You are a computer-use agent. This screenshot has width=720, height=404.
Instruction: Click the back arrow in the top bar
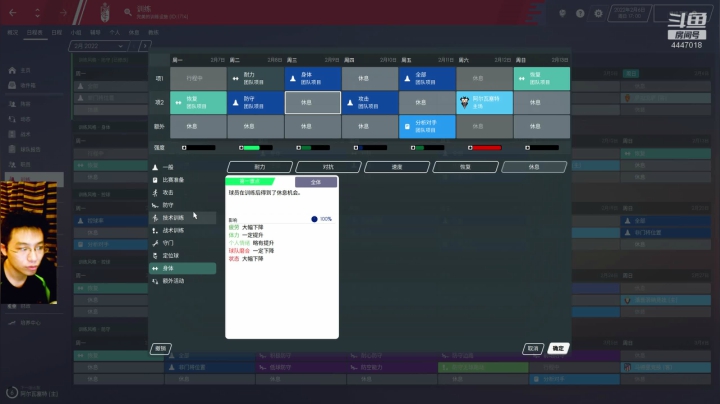pos(13,13)
